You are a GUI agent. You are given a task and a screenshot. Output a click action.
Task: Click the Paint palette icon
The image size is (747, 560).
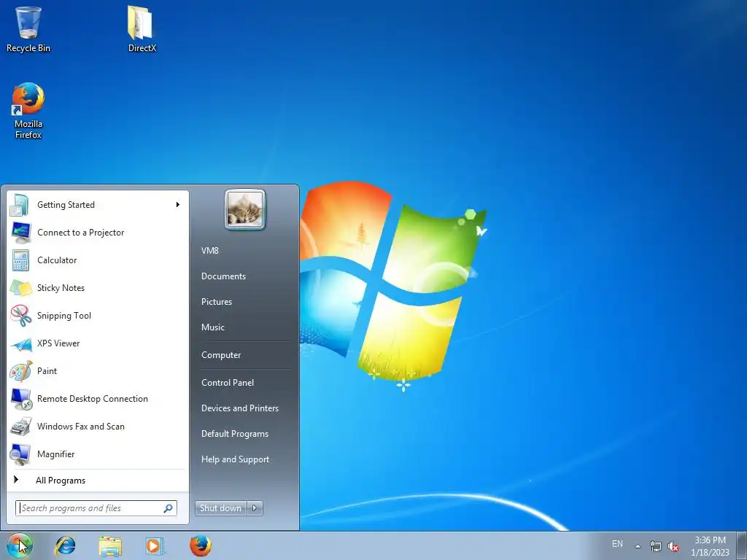click(21, 371)
